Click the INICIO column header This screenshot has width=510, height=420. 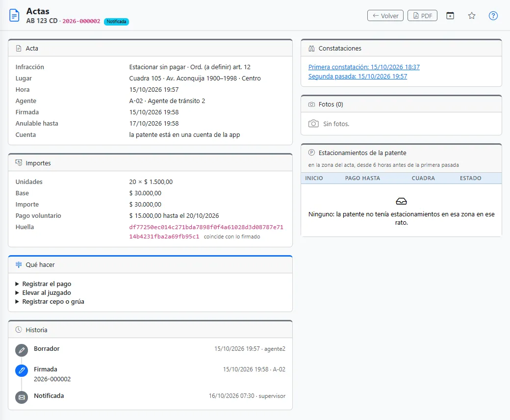coord(314,178)
